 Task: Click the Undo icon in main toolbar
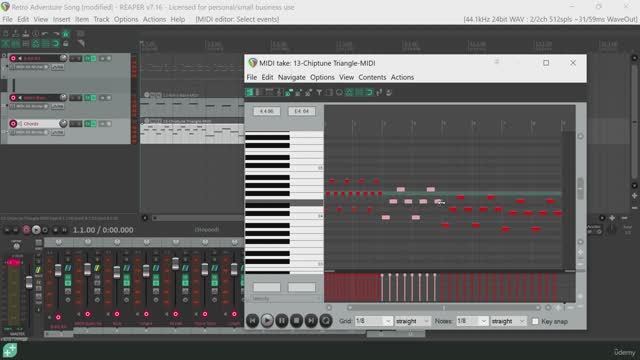click(x=45, y=34)
